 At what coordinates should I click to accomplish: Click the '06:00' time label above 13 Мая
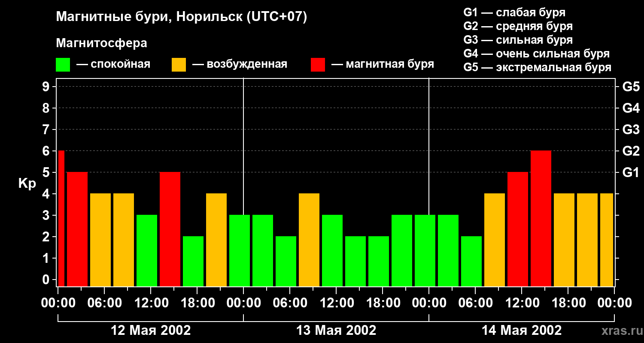(x=290, y=303)
